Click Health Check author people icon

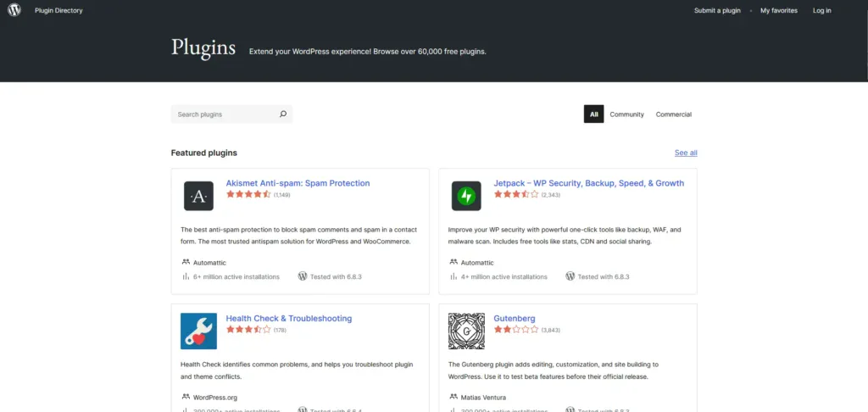186,397
